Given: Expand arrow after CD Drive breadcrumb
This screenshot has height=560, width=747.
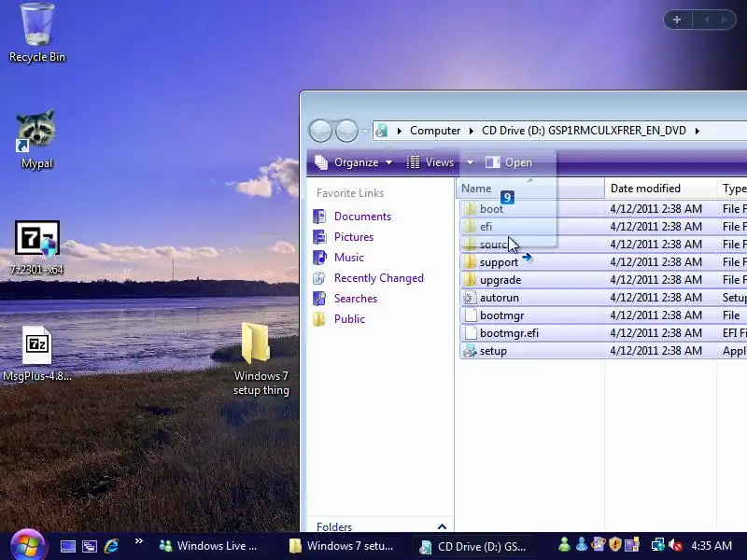Looking at the screenshot, I should coord(697,131).
